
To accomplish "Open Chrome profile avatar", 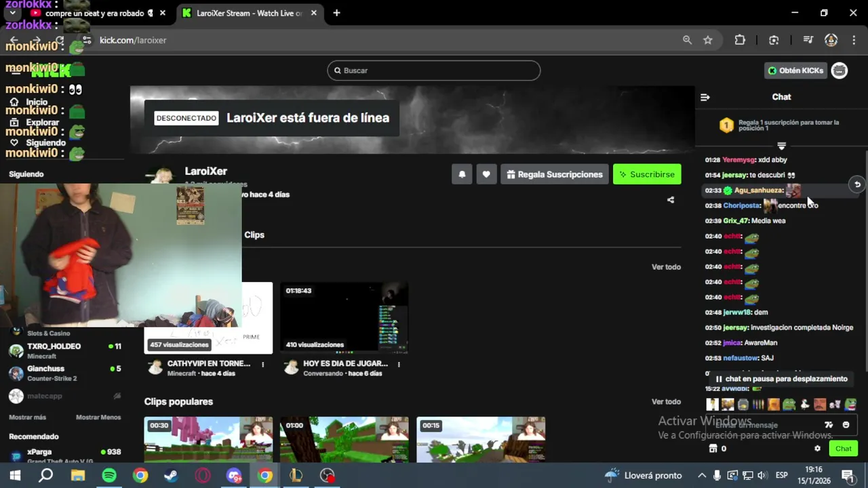I will coord(831,40).
